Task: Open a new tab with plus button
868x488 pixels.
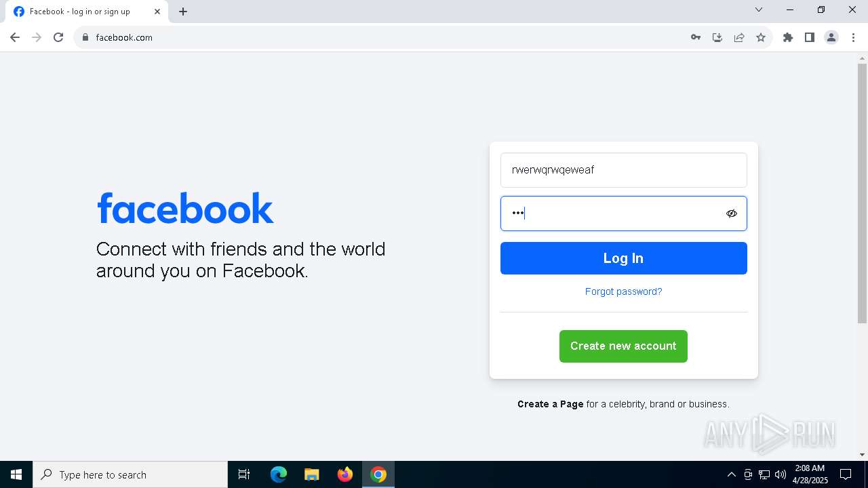Action: click(183, 12)
